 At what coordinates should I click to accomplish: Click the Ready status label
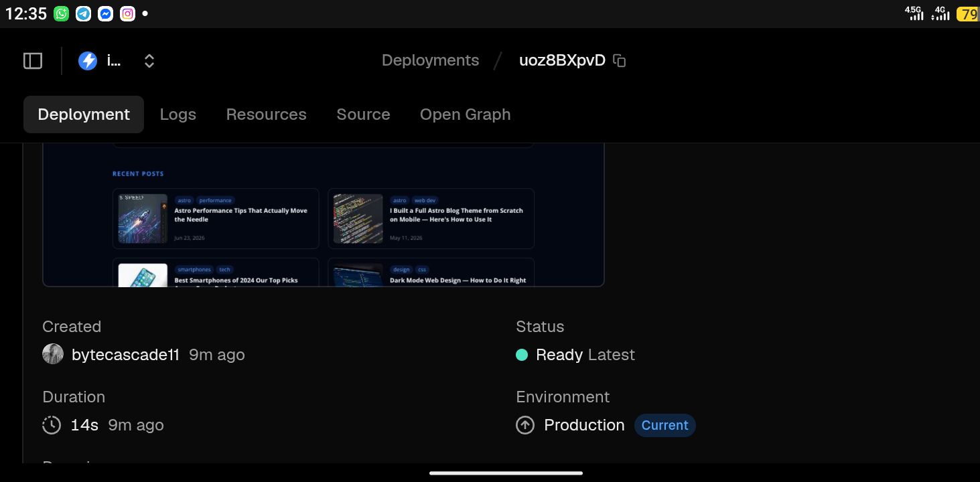(x=559, y=355)
